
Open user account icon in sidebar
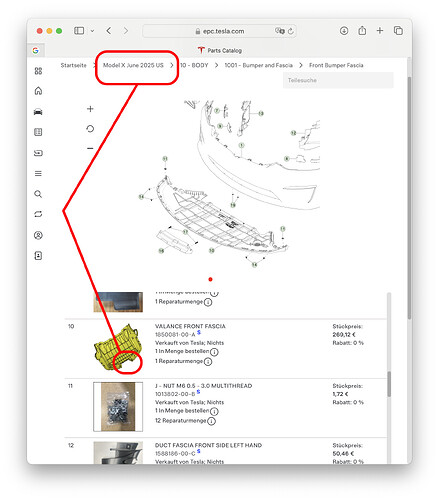38,235
